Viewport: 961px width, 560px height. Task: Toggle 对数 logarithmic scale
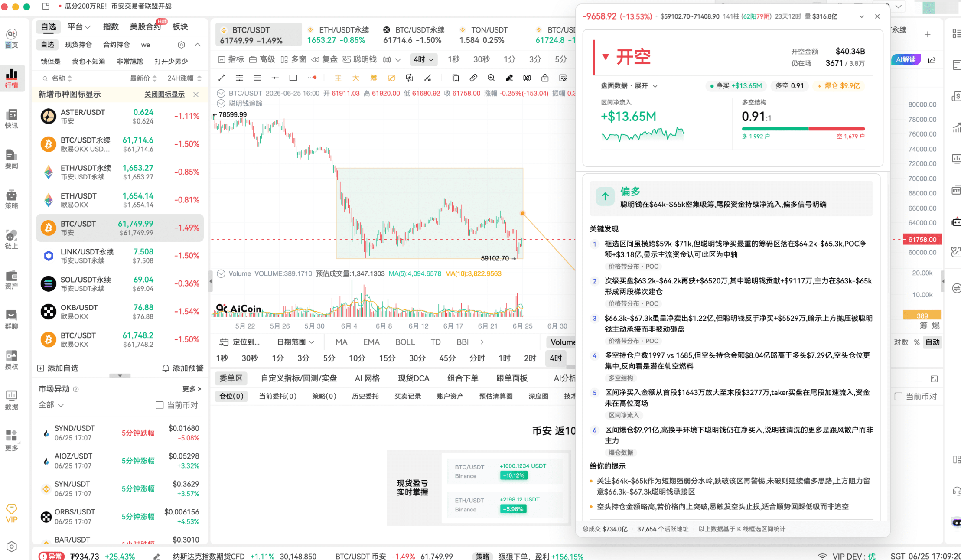click(x=901, y=342)
